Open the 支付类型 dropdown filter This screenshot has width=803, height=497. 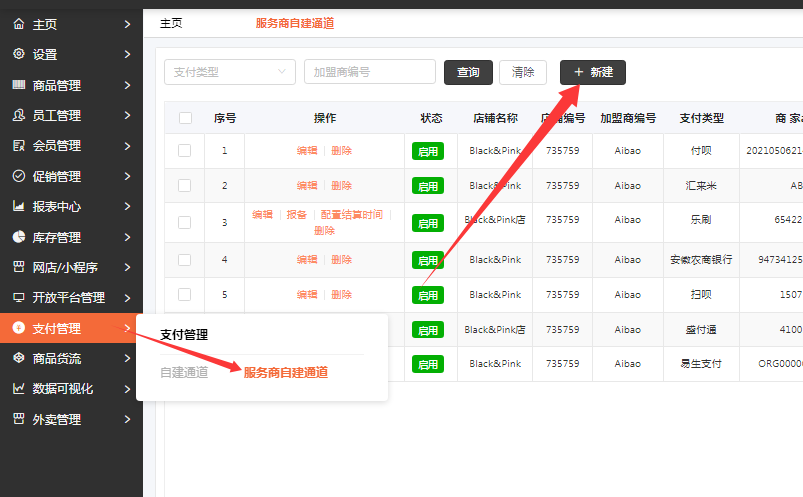(229, 72)
